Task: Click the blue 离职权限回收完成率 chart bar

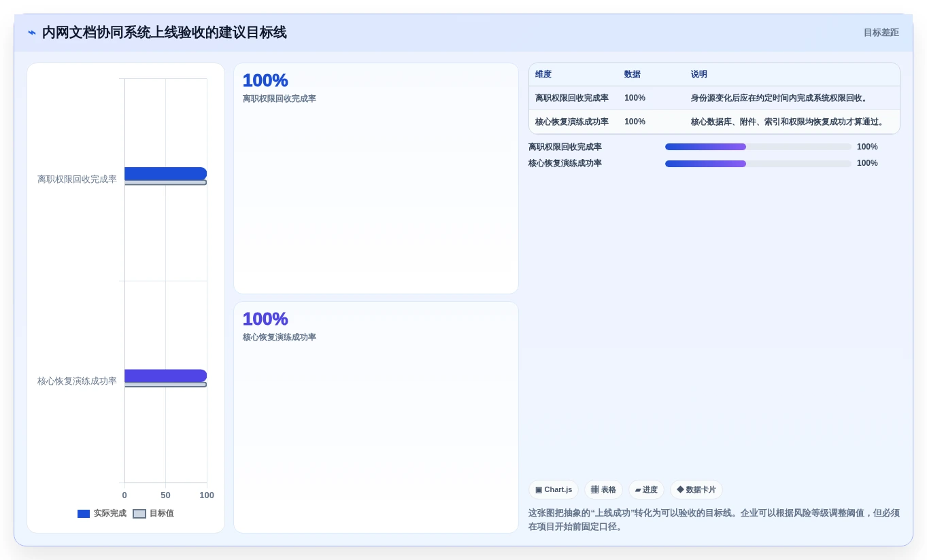Action: [165, 173]
